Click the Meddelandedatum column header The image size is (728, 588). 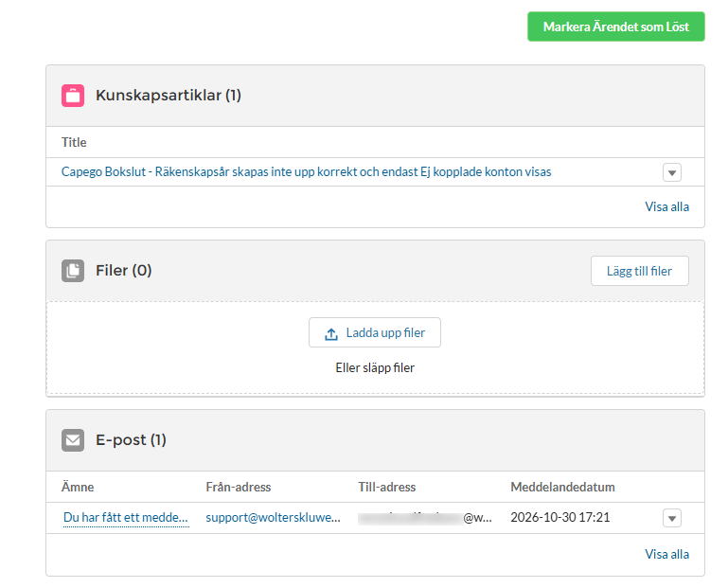coord(562,487)
